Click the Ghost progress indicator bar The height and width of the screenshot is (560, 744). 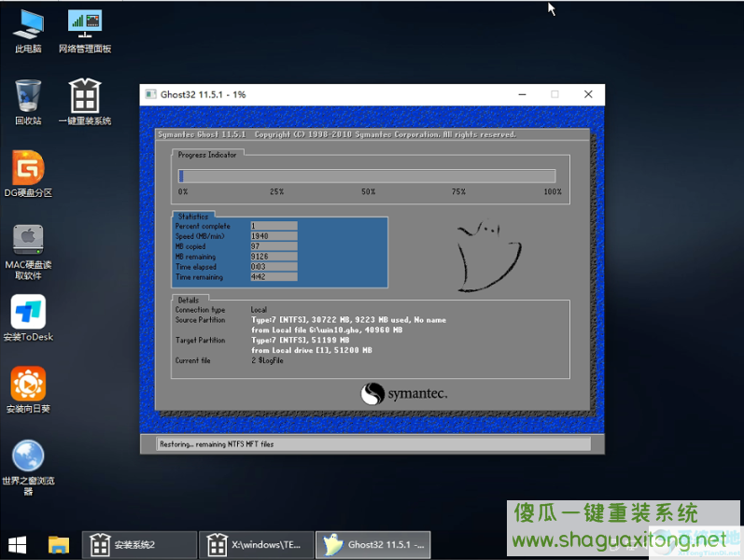tap(367, 176)
